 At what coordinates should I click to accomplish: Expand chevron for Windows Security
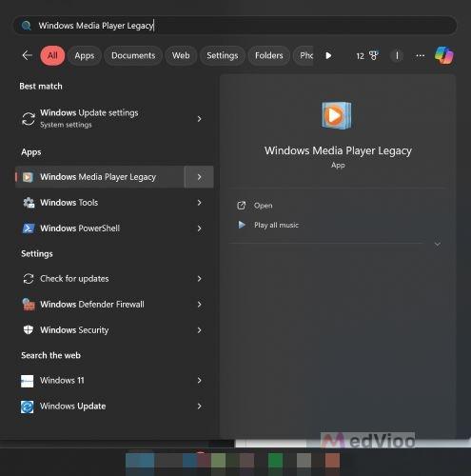click(199, 330)
